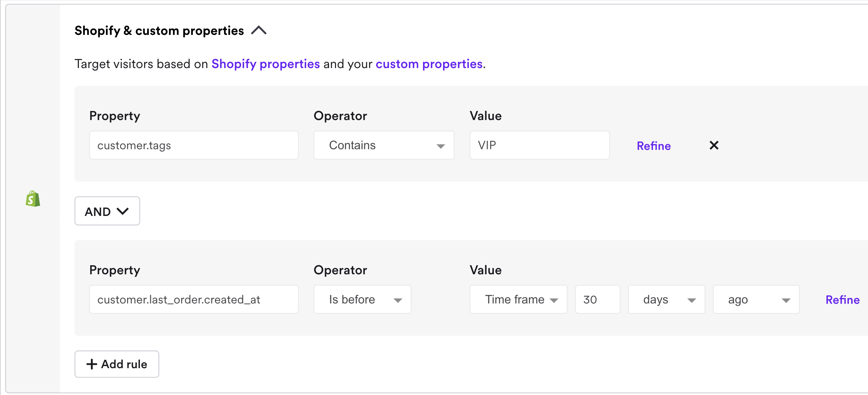The image size is (868, 395).
Task: Click the chevron inside the Contains selector
Action: (440, 146)
